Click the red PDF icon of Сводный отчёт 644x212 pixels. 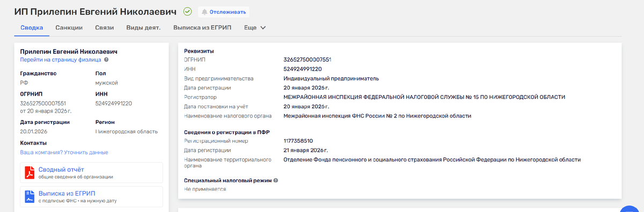tap(30, 173)
